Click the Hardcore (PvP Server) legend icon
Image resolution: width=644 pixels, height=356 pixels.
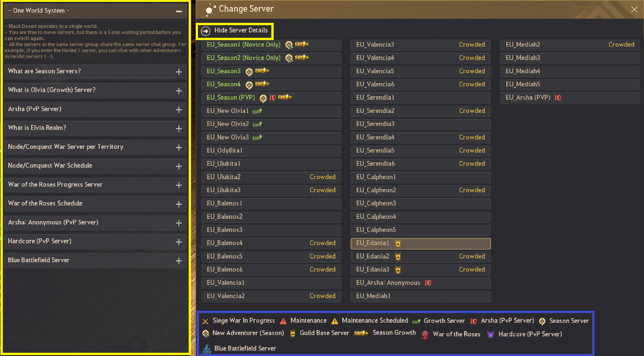(490, 334)
